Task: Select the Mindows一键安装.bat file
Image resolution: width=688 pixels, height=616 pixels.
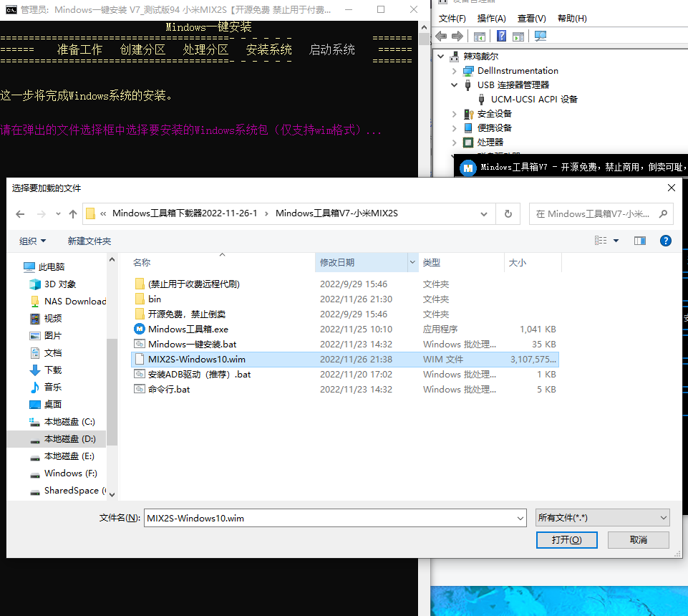Action: (x=192, y=345)
